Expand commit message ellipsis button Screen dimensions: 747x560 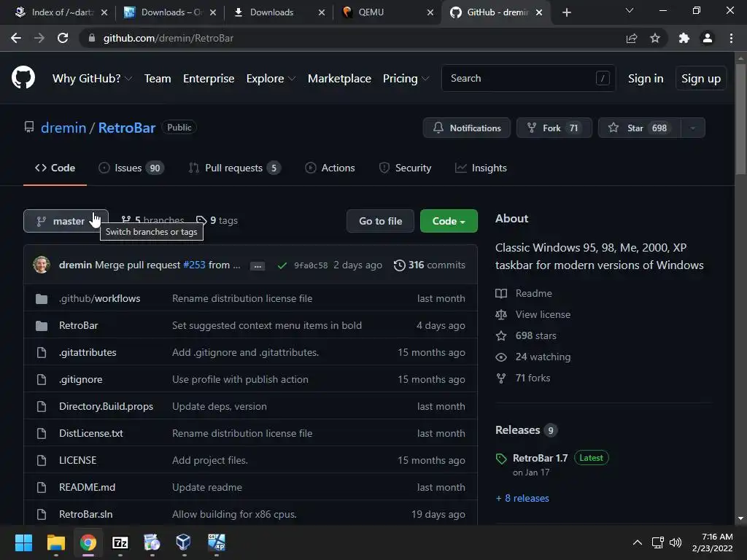[258, 265]
